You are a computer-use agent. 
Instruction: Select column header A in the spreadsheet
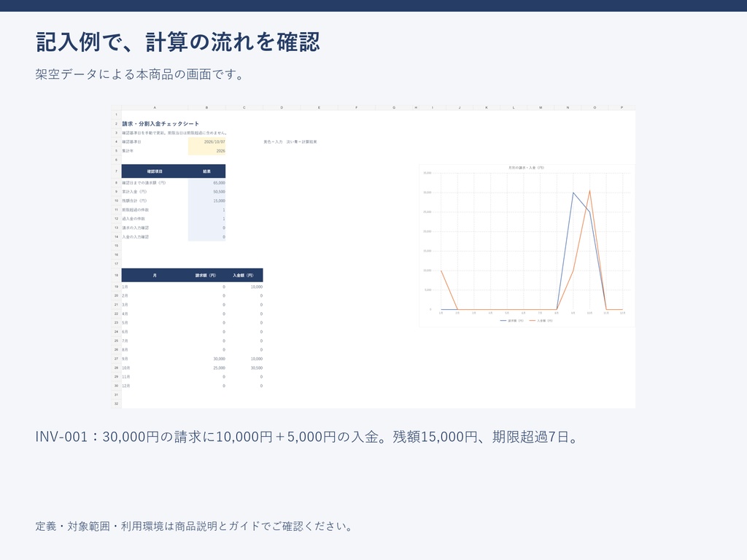(x=155, y=108)
